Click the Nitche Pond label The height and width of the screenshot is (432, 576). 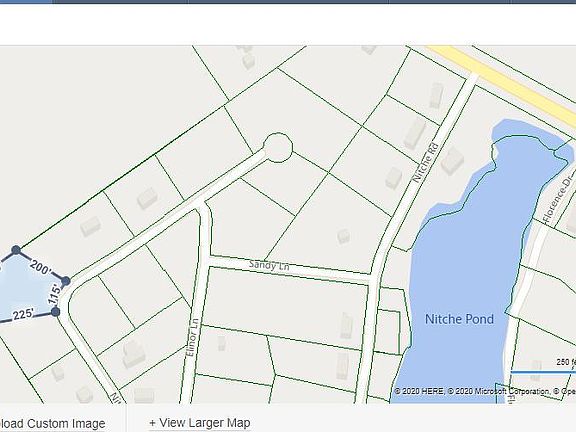point(459,319)
